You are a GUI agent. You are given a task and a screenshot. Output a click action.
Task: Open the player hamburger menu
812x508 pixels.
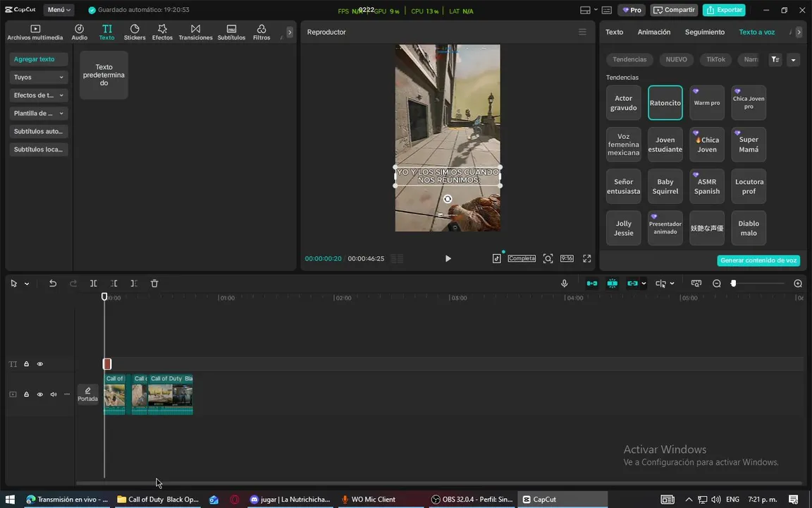pos(583,32)
